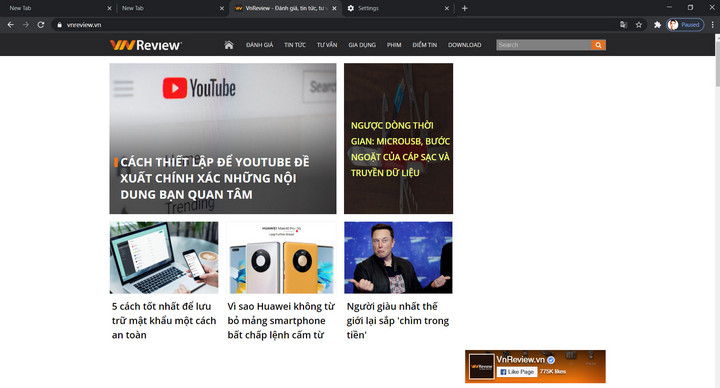Click the padlock site info icon
The width and height of the screenshot is (720, 388).
[x=59, y=25]
